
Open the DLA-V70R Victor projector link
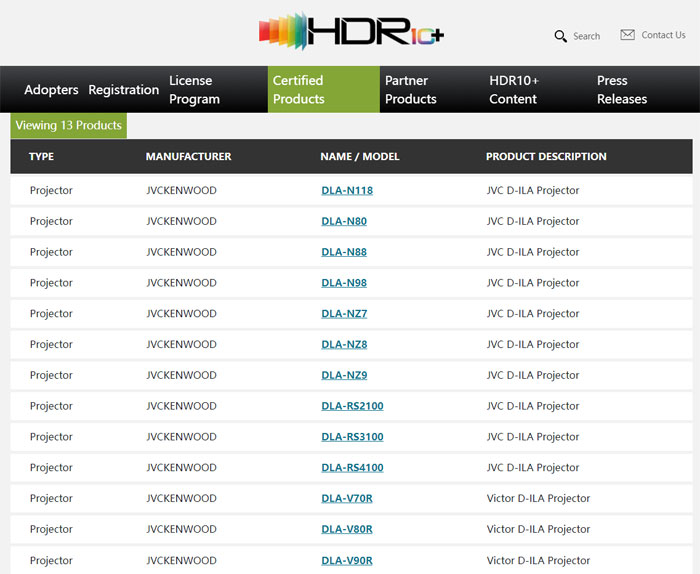pyautogui.click(x=347, y=498)
